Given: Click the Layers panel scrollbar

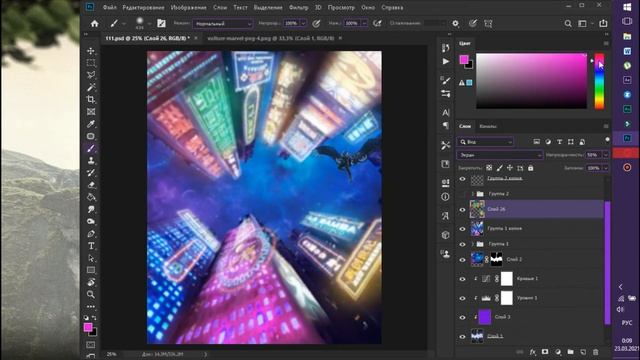Looking at the screenshot, I should (607, 262).
